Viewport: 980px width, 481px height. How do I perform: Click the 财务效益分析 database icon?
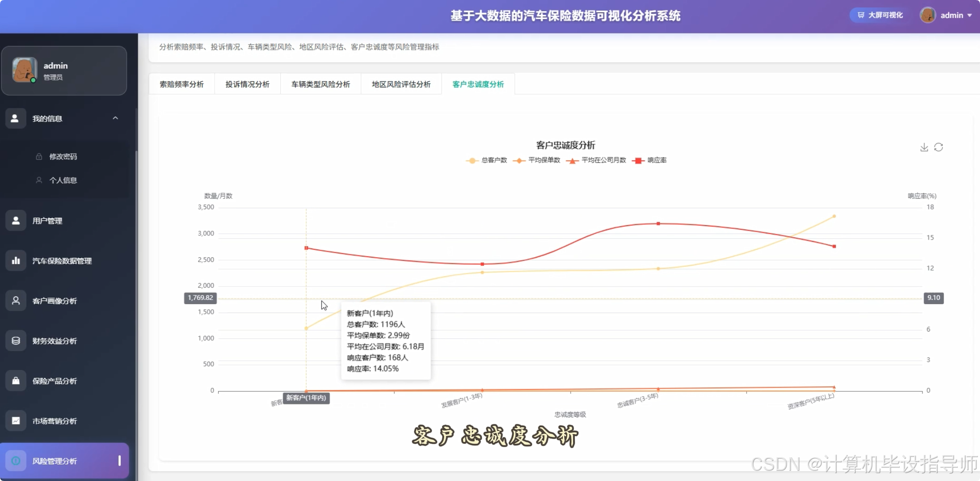pyautogui.click(x=15, y=340)
